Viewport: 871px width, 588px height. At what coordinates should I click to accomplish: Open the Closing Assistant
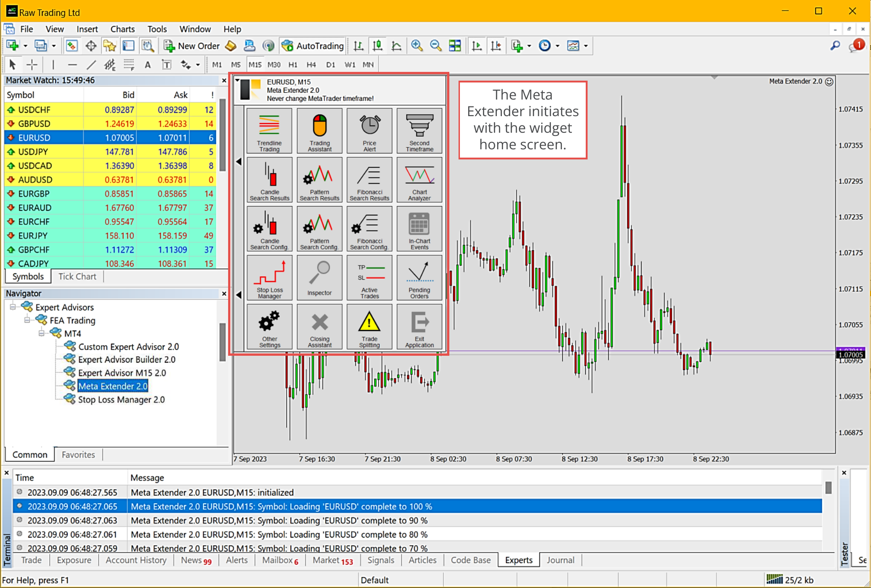coord(319,327)
